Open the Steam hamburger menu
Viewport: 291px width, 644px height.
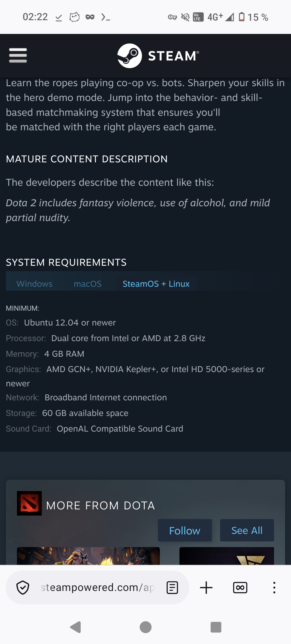coord(18,55)
